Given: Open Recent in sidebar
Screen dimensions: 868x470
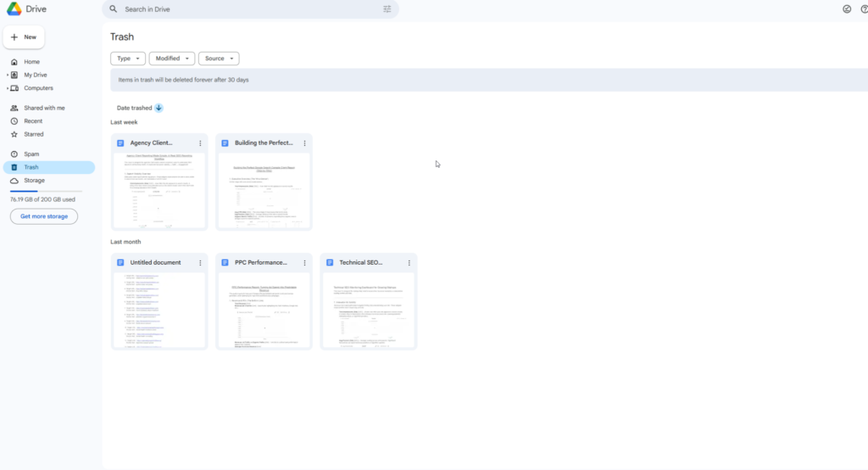Looking at the screenshot, I should 33,120.
